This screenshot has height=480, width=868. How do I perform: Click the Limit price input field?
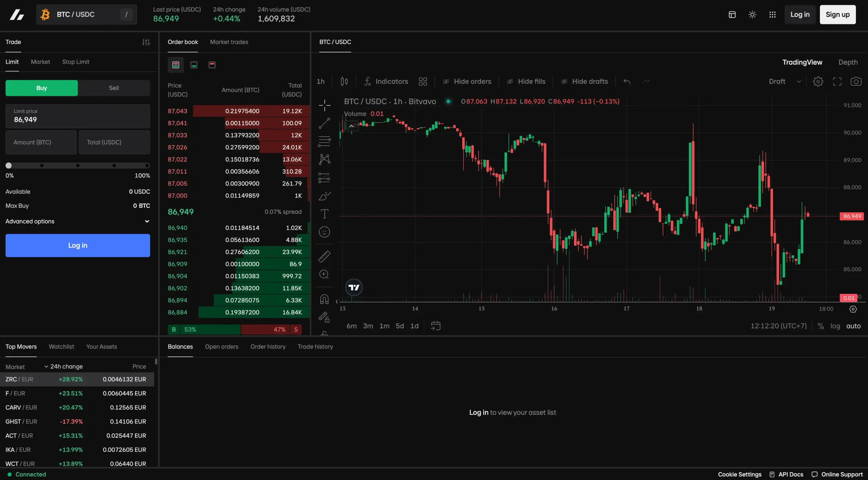click(78, 116)
